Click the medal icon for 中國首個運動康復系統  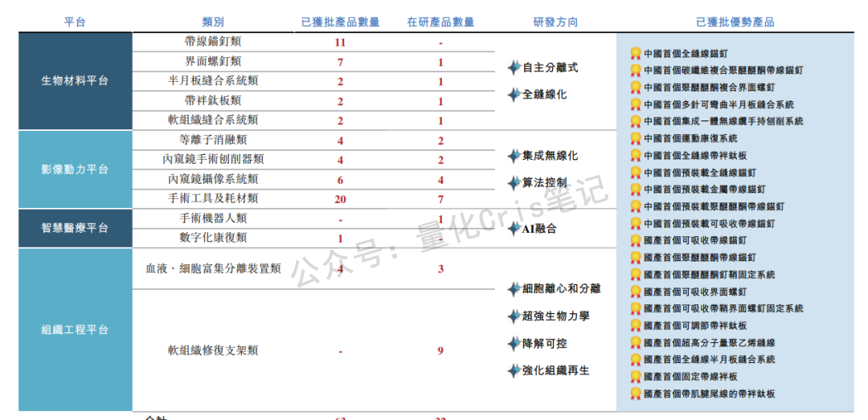pos(636,138)
